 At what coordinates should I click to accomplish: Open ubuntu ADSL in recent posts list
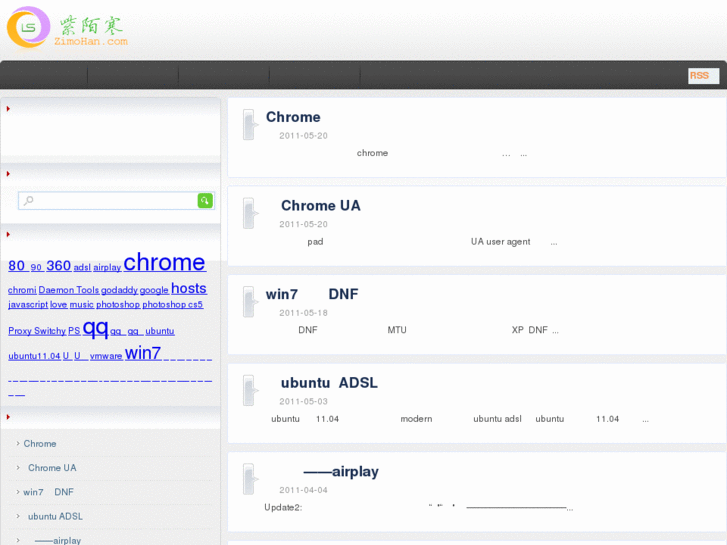(55, 516)
